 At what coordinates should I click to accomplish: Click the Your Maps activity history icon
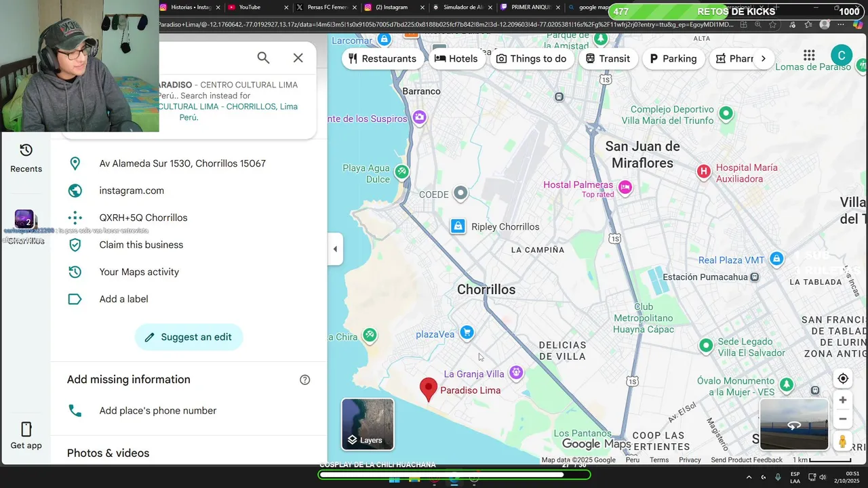75,272
